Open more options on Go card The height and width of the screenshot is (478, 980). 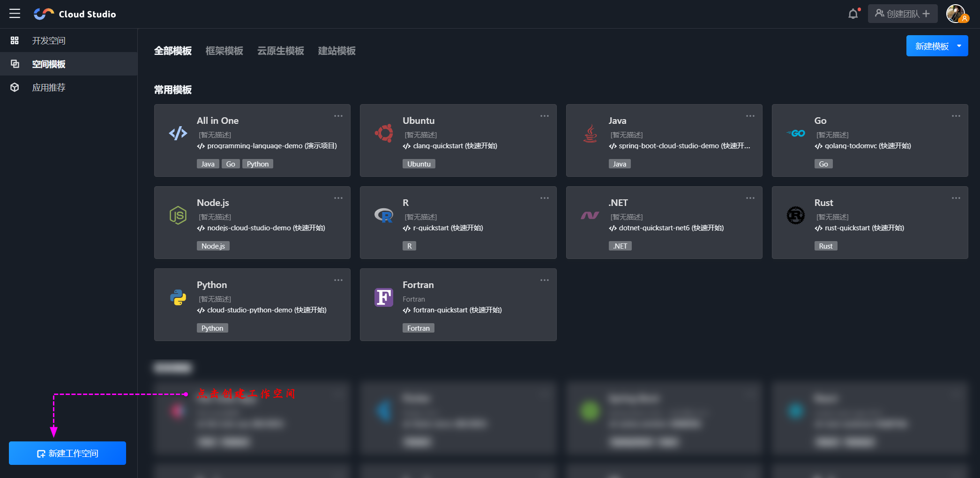tap(956, 116)
